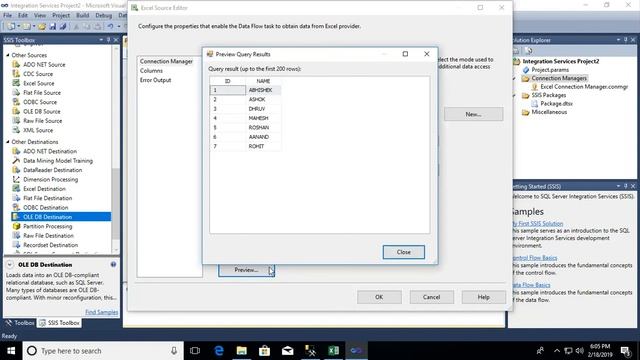The width and height of the screenshot is (640, 360).
Task: Open Mail app from taskbar
Action: point(287,351)
